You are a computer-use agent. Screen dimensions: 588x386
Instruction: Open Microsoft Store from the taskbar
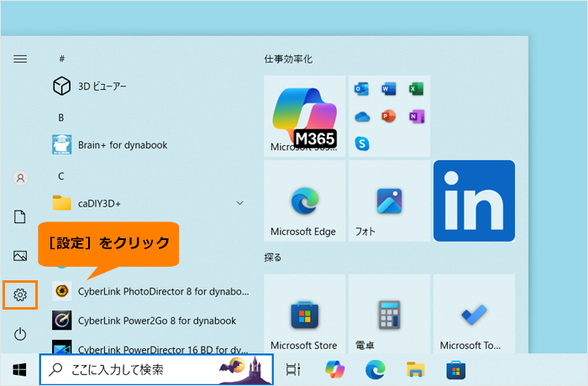(456, 370)
